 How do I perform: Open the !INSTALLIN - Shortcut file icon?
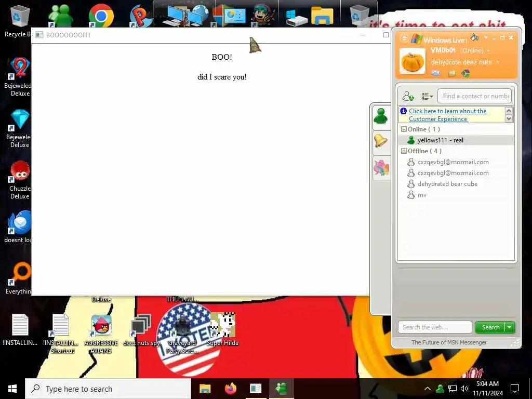click(61, 334)
